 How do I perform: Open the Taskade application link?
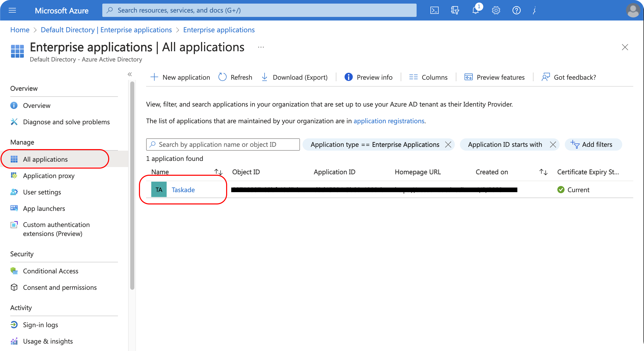click(183, 190)
